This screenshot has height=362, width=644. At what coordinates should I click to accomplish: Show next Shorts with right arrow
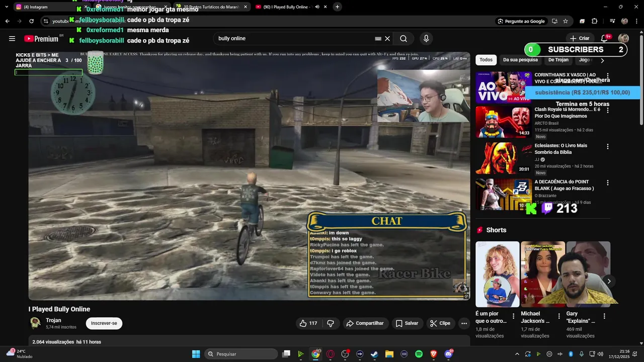pyautogui.click(x=608, y=281)
